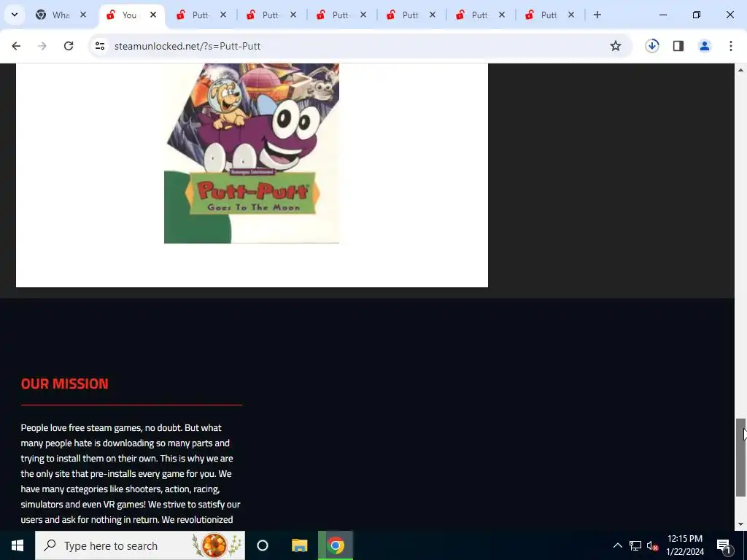Screen dimensions: 747x560
Task: Open File Explorer from taskbar
Action: point(300,545)
